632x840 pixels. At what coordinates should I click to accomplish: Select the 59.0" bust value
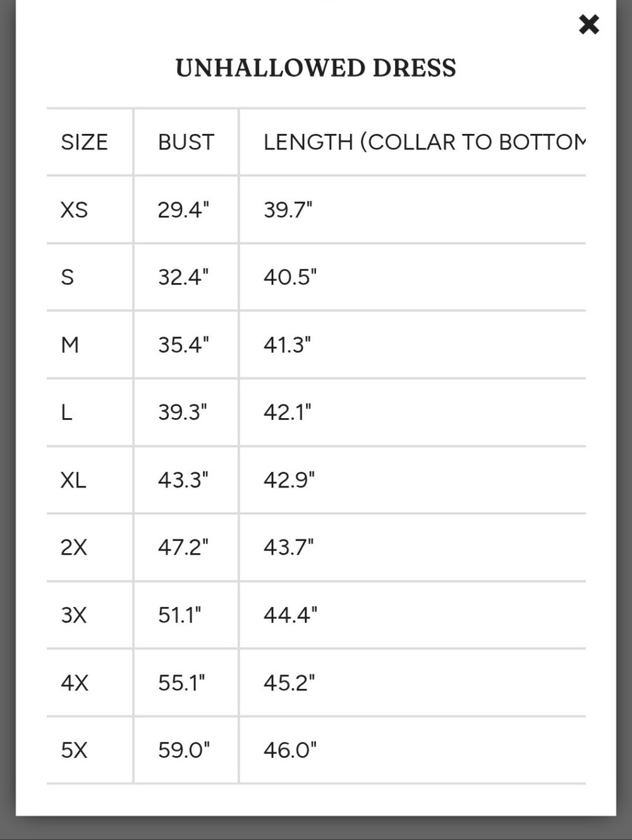184,750
